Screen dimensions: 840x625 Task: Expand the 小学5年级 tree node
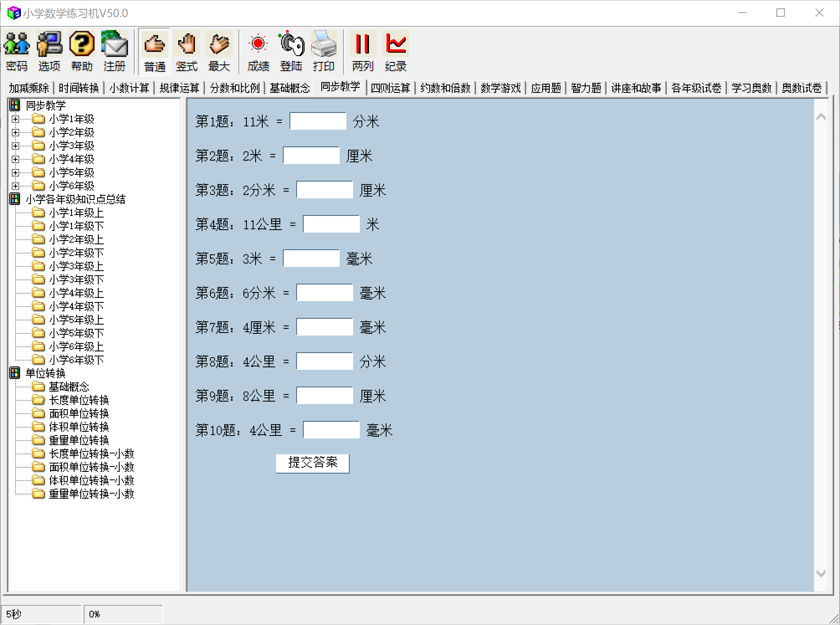(15, 173)
